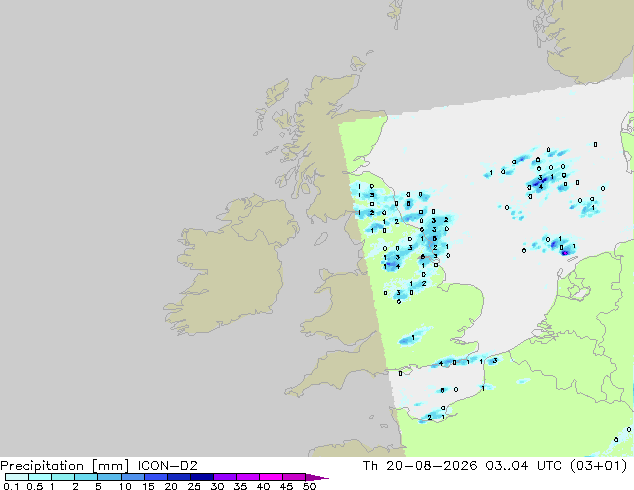The image size is (634, 490).
Task: Click the 0.1–0.5 mm legend swatch
Action: 17,477
